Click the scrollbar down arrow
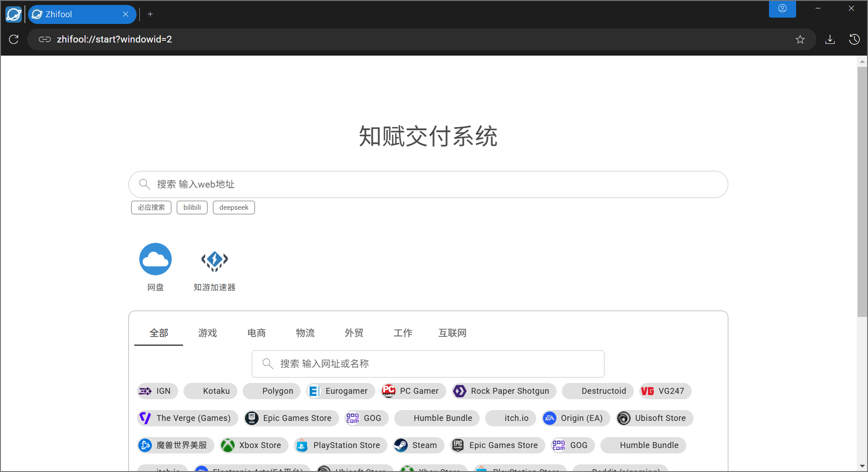868x472 pixels. pos(862,466)
